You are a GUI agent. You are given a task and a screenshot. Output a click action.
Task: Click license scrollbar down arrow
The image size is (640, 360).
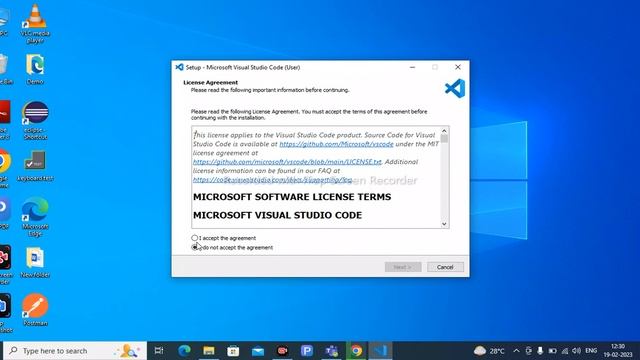tap(444, 224)
